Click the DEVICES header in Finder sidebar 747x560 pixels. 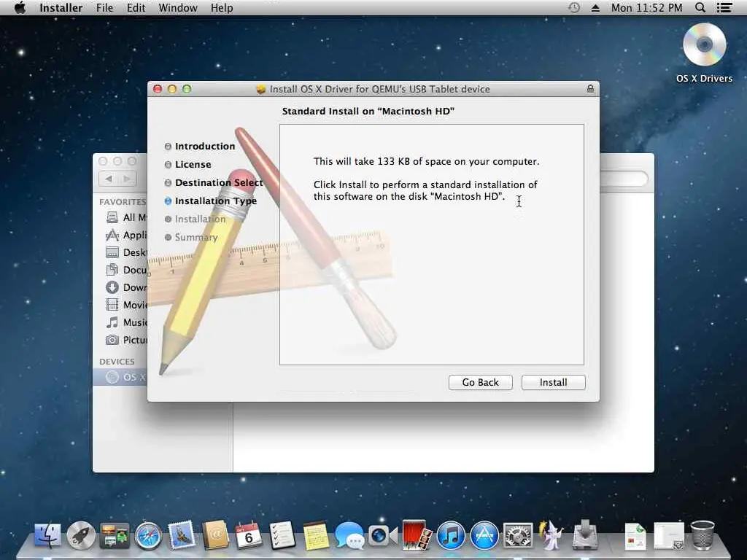tap(117, 362)
